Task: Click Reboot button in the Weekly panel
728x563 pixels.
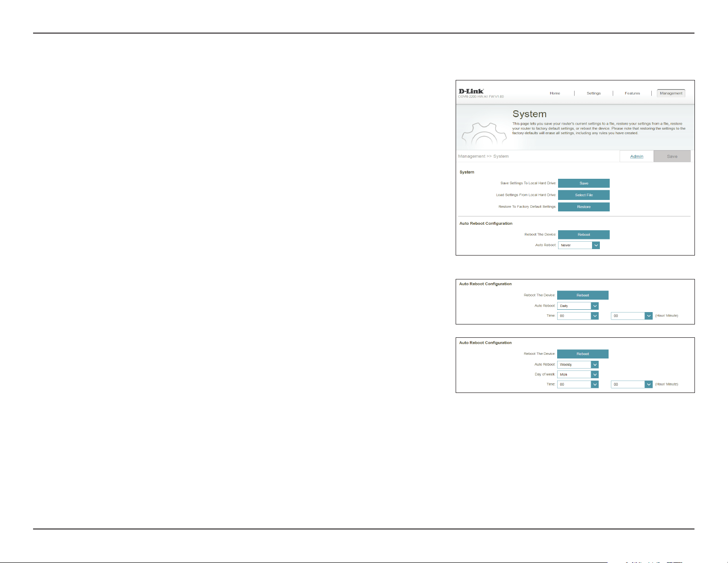Action: coord(583,354)
